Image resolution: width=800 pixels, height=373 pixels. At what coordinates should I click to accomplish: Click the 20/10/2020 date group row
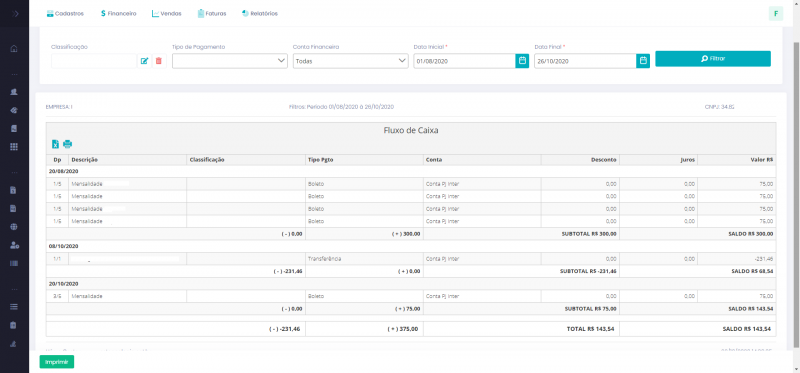tap(411, 284)
